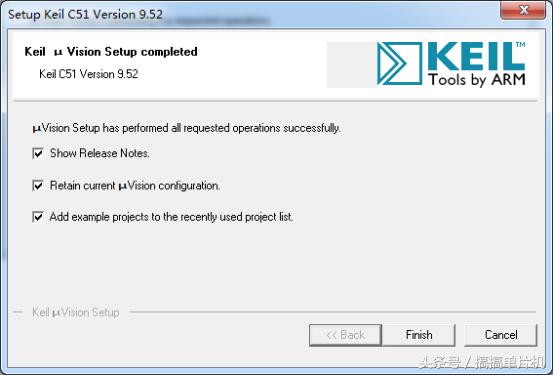The image size is (554, 375).
Task: Close the setup window with X
Action: 523,10
